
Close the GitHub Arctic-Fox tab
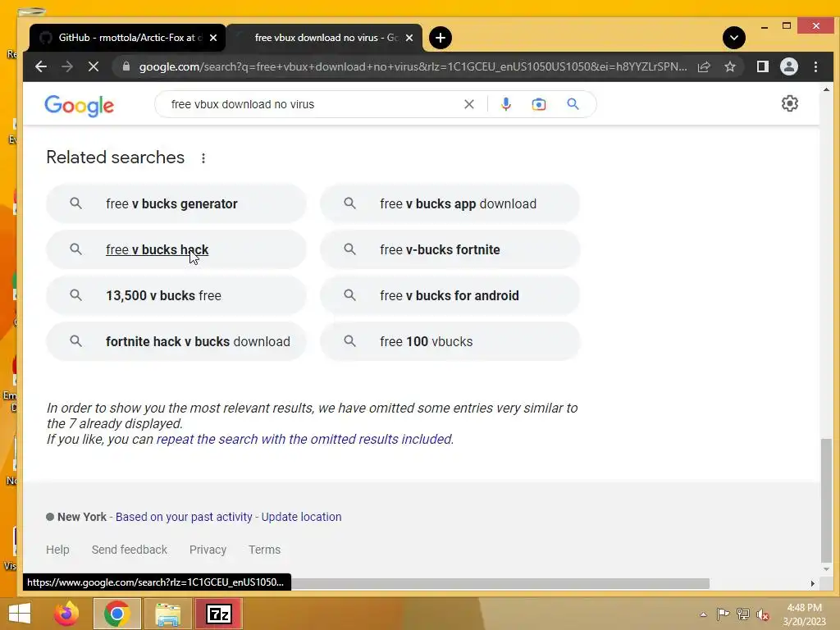(213, 38)
